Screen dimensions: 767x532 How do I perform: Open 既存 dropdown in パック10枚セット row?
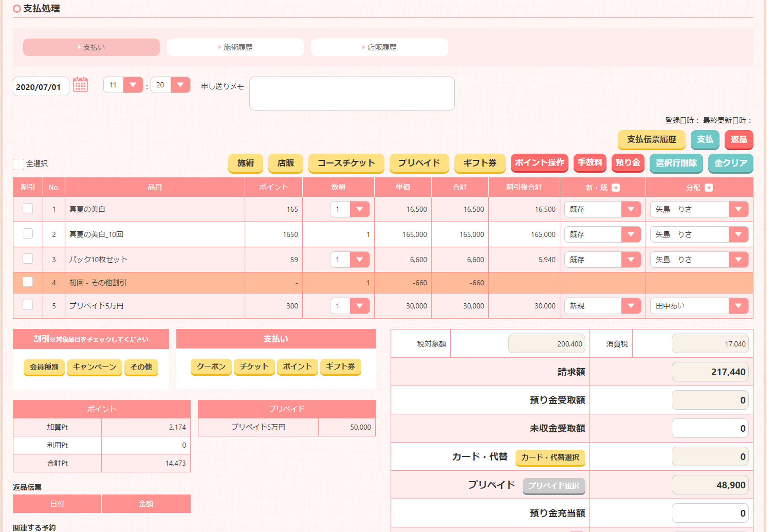click(x=602, y=259)
